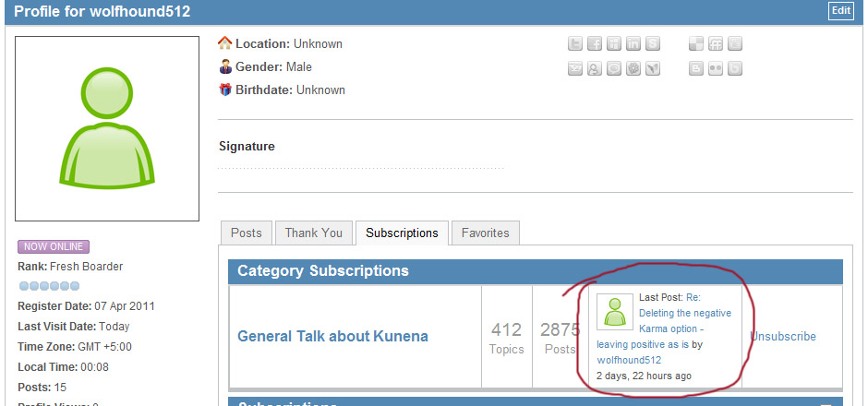
Task: Click the Twitter profile icon
Action: (x=575, y=43)
